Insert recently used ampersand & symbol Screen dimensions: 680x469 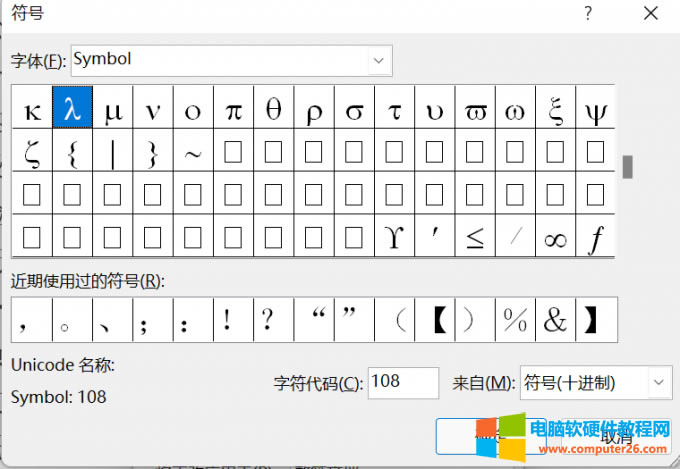555,320
